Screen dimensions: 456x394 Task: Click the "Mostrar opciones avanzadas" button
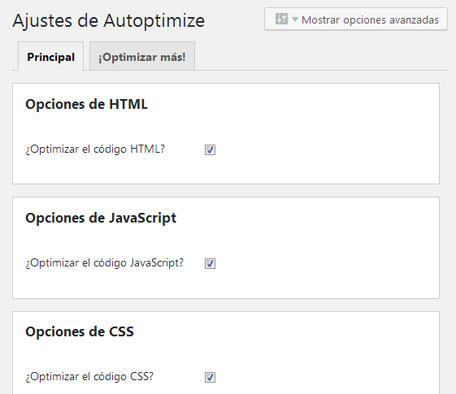[356, 19]
